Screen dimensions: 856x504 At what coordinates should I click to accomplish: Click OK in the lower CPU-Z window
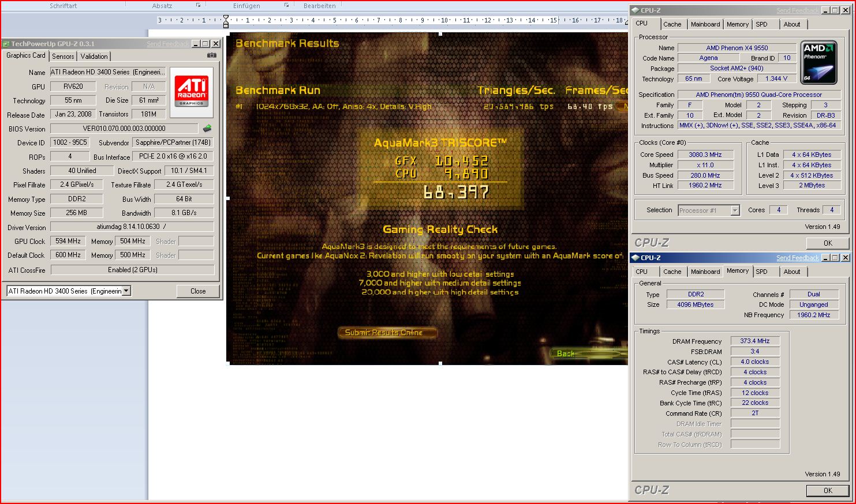(828, 491)
